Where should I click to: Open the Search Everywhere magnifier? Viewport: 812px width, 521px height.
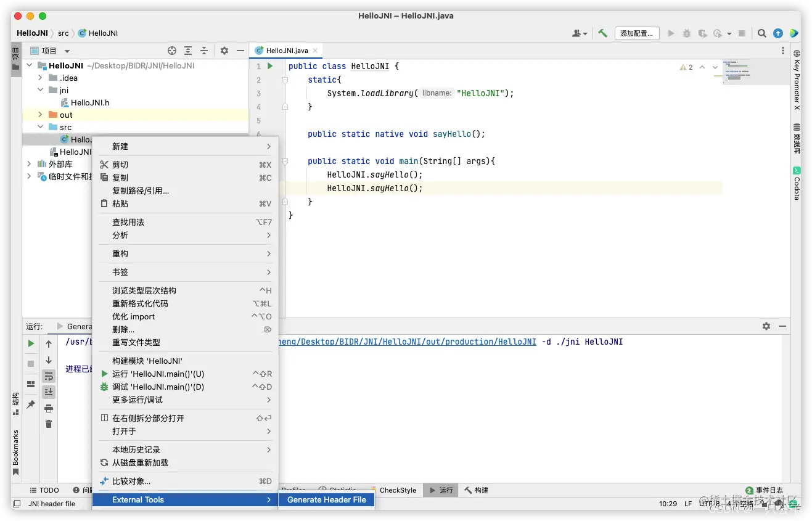[x=762, y=33]
